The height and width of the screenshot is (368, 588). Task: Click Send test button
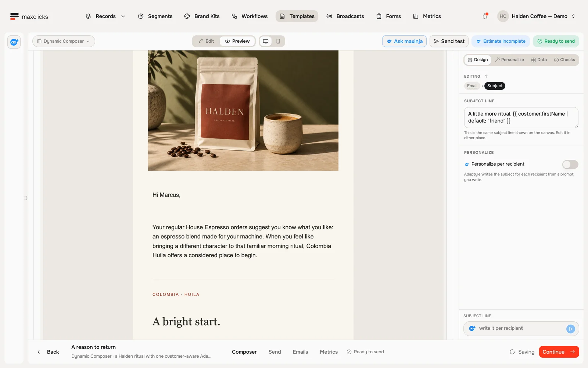tap(449, 41)
